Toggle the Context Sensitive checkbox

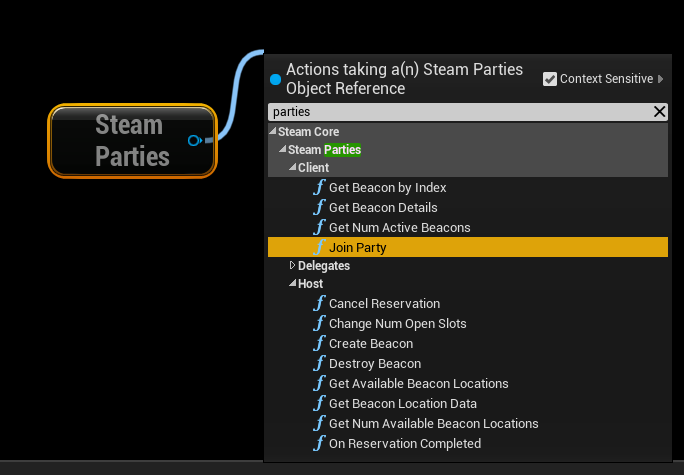(x=549, y=79)
